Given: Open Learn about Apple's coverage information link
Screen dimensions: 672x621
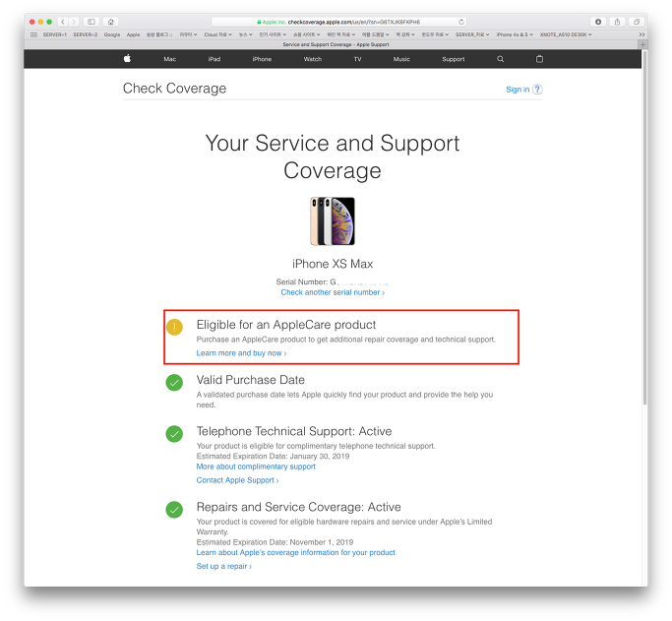Looking at the screenshot, I should [296, 552].
